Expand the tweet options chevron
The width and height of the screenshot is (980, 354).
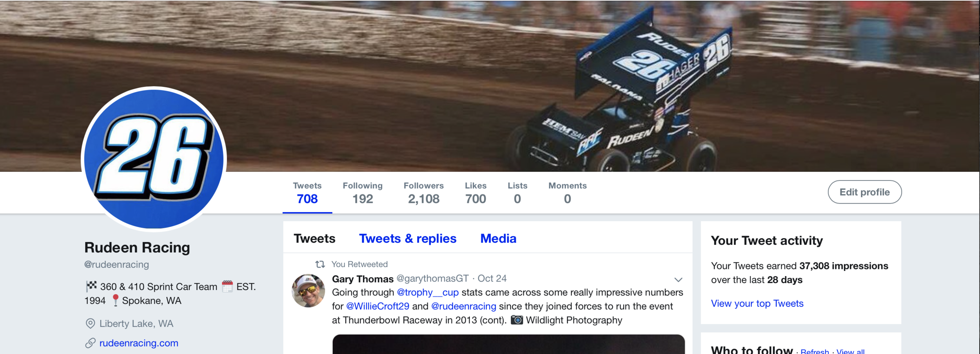click(x=678, y=280)
